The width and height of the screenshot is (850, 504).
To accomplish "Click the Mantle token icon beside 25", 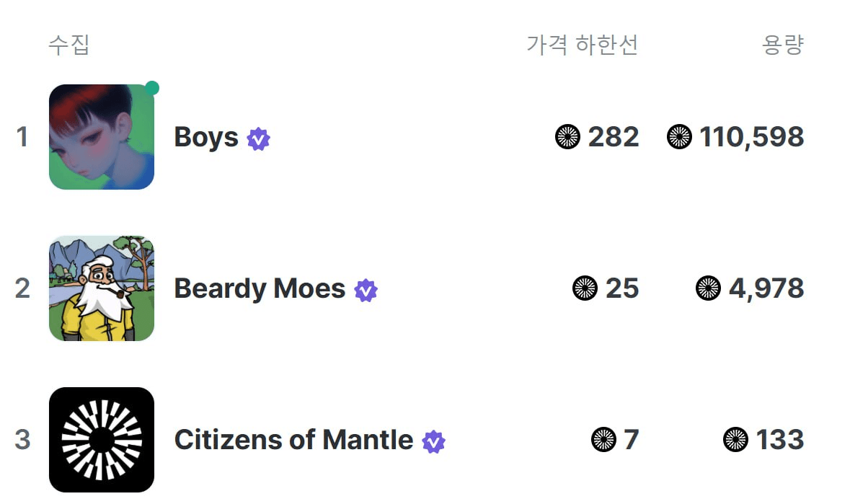I will (585, 288).
